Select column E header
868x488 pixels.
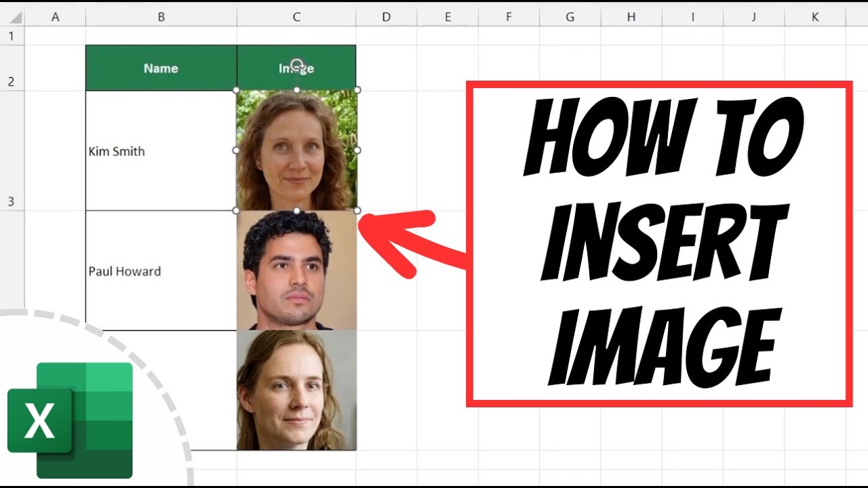tap(448, 17)
